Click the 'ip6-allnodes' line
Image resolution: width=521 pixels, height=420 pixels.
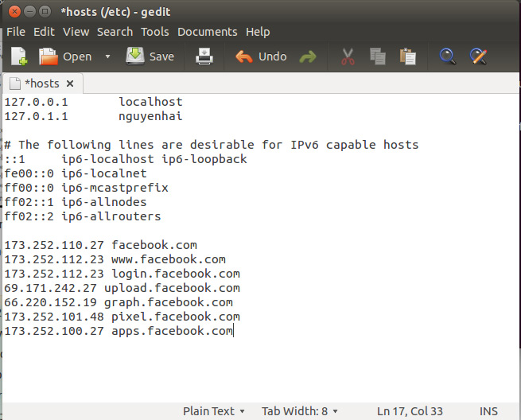click(x=76, y=202)
